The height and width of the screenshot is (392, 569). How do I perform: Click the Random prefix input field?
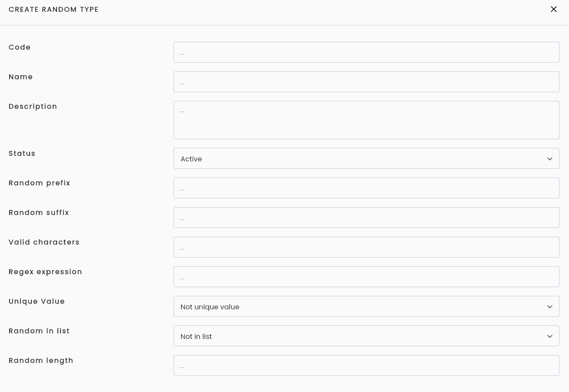366,188
